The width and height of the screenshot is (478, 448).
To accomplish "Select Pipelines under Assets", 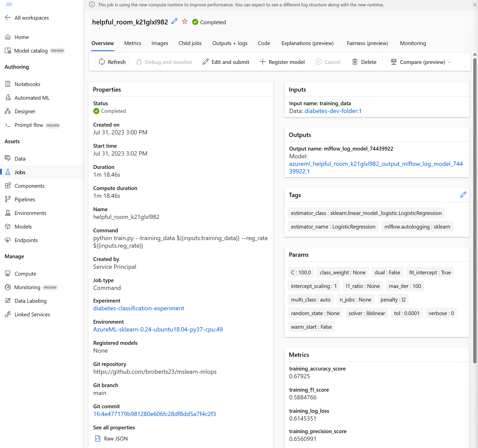I will click(25, 199).
